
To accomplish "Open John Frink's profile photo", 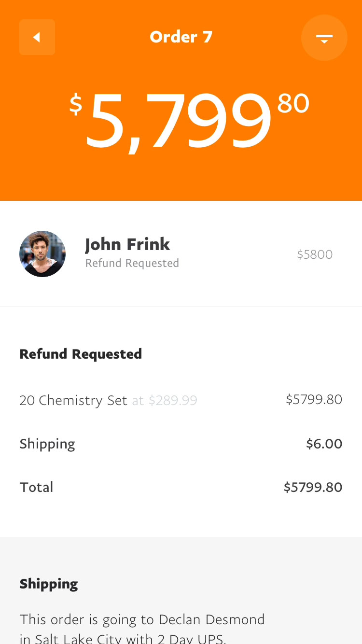I will 42,254.
